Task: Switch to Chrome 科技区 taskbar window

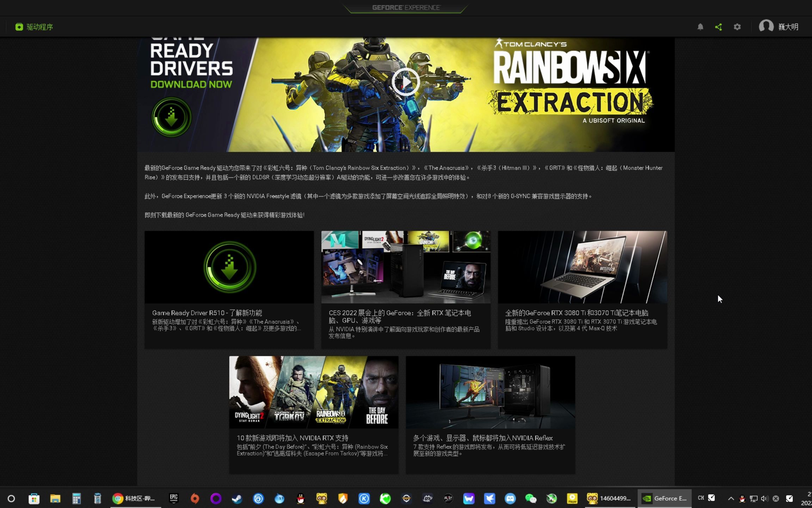Action: pos(134,498)
